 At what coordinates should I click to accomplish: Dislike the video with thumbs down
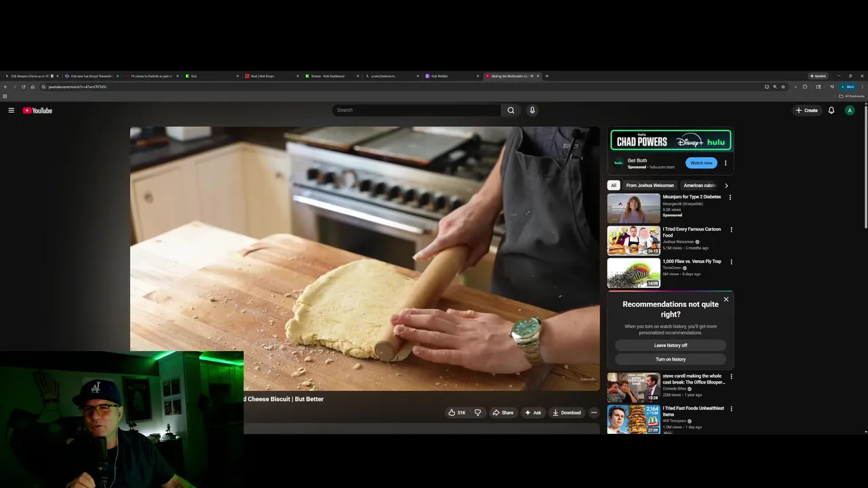coord(477,413)
